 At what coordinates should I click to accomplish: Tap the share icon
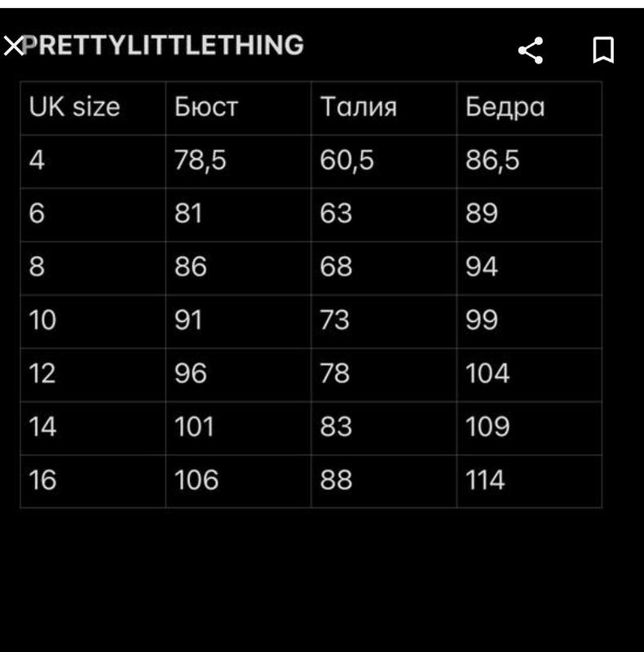[531, 51]
